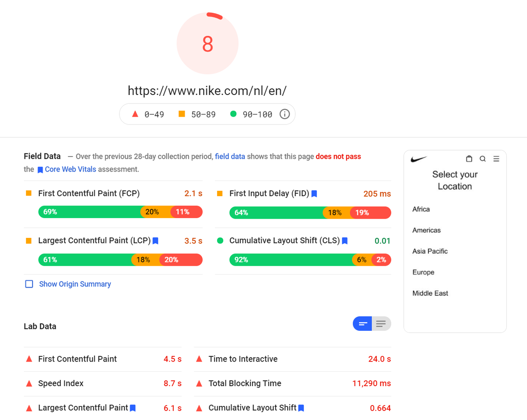Click the Select your Location heading
Viewport: 527px width, 420px height.
point(455,180)
